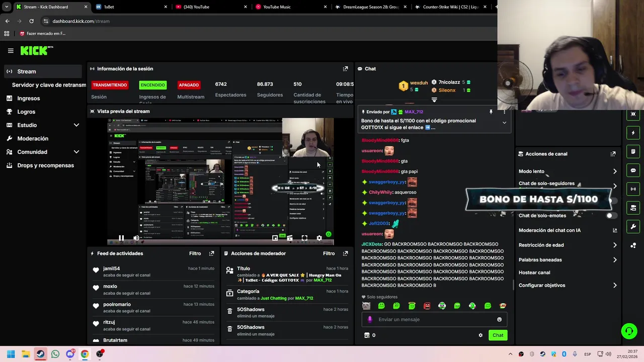Open pinned message options menu
The height and width of the screenshot is (362, 644).
tap(504, 112)
